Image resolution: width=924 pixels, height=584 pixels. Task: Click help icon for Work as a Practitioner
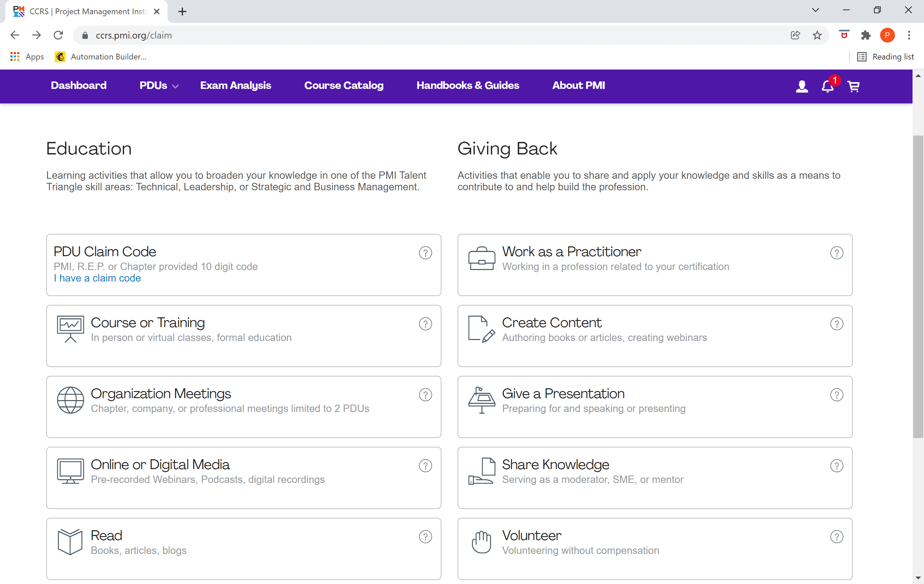[x=837, y=253]
